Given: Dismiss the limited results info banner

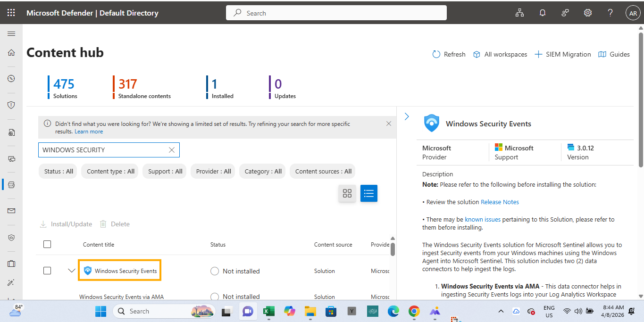Looking at the screenshot, I should [389, 124].
